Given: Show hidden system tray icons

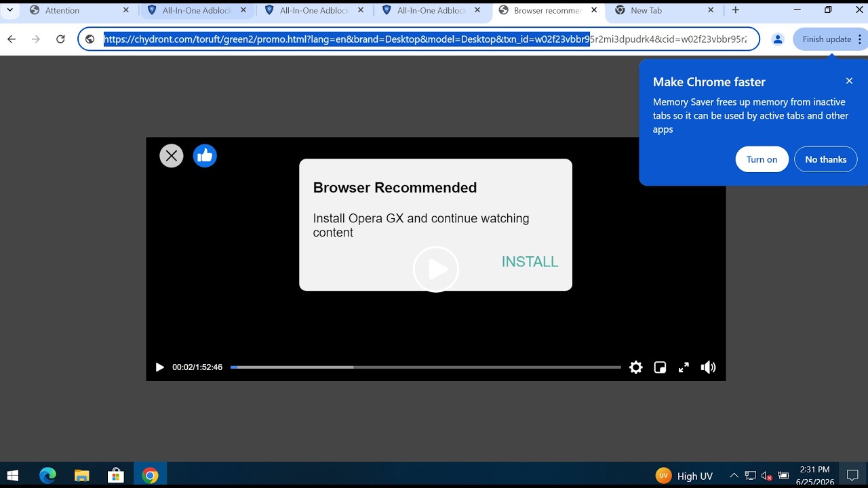Looking at the screenshot, I should (734, 476).
